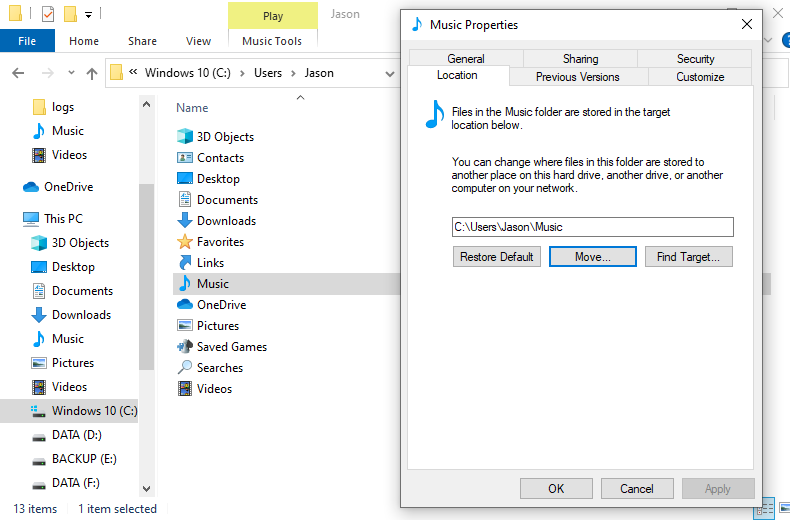Viewport: 790px width, 520px height.
Task: Select the Links folder icon
Action: (185, 263)
